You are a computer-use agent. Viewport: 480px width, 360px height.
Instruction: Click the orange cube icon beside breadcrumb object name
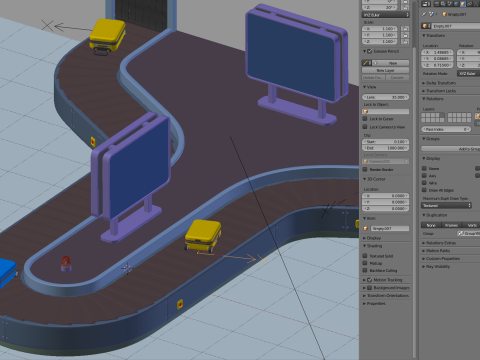pyautogui.click(x=444, y=14)
